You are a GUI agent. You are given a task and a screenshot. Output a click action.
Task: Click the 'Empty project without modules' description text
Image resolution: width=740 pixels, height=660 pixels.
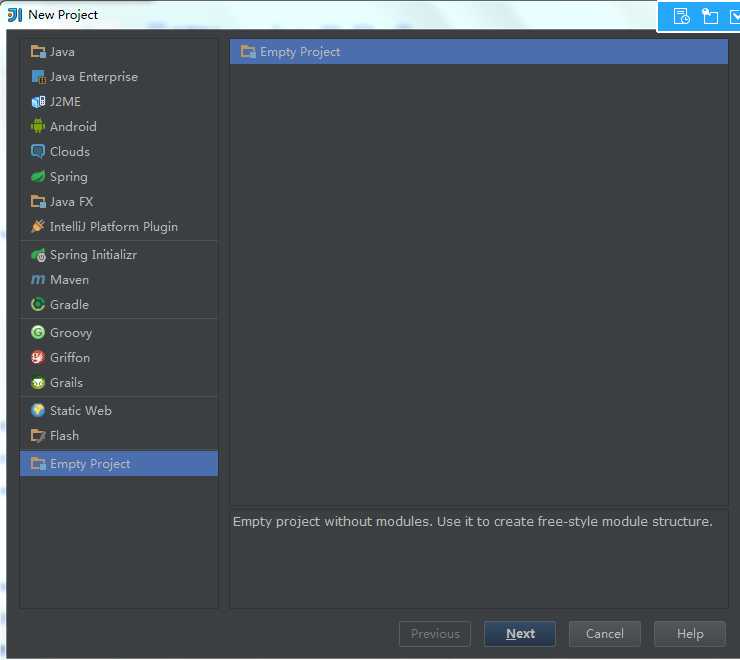[472, 522]
